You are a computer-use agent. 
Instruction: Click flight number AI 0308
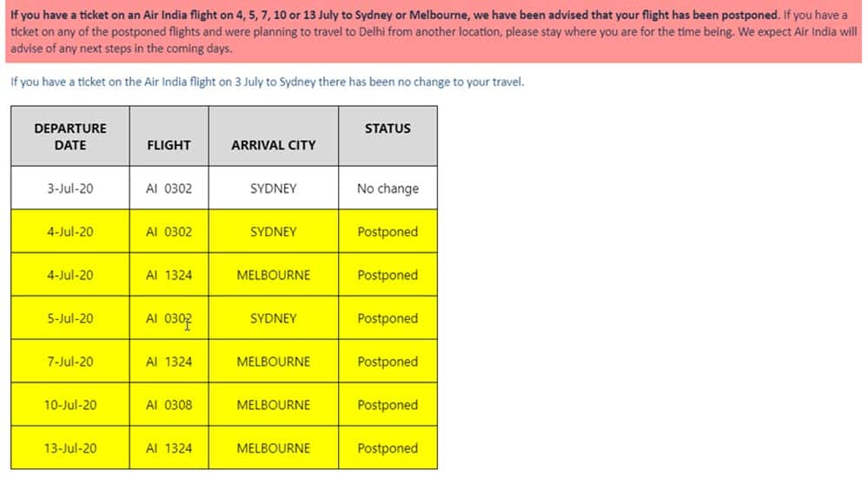[x=169, y=405]
